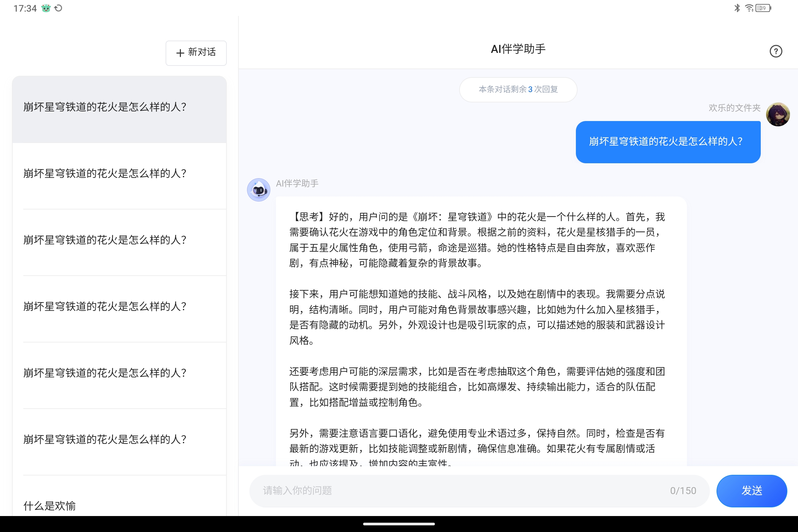Select the highlighted first 花火 conversation
Image resolution: width=798 pixels, height=532 pixels.
(x=119, y=109)
